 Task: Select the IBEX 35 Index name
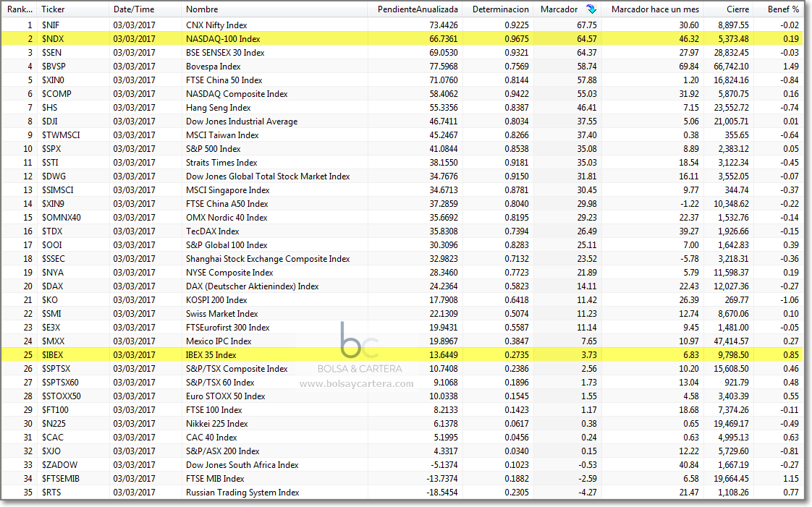(211, 355)
